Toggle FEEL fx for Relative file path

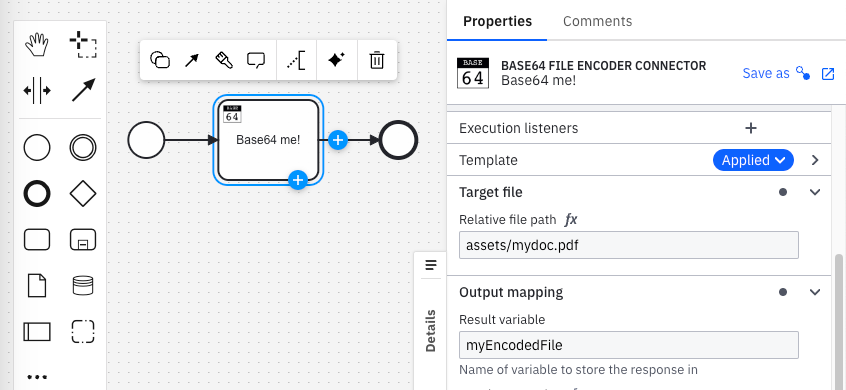tap(571, 220)
